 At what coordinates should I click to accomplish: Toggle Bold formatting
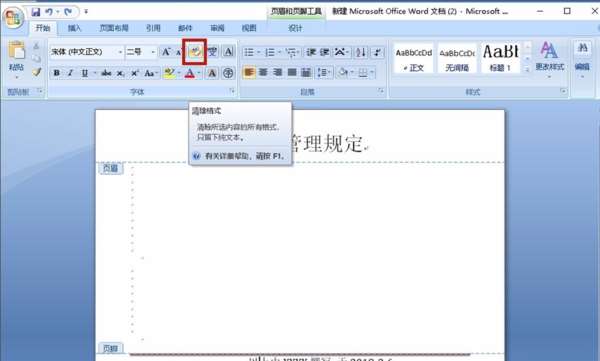(57, 73)
